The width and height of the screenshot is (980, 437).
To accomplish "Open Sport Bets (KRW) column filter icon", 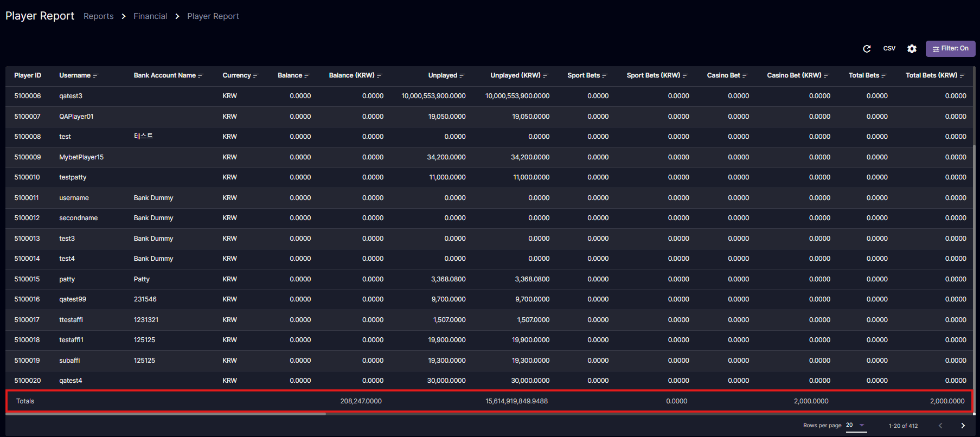I will click(x=686, y=75).
